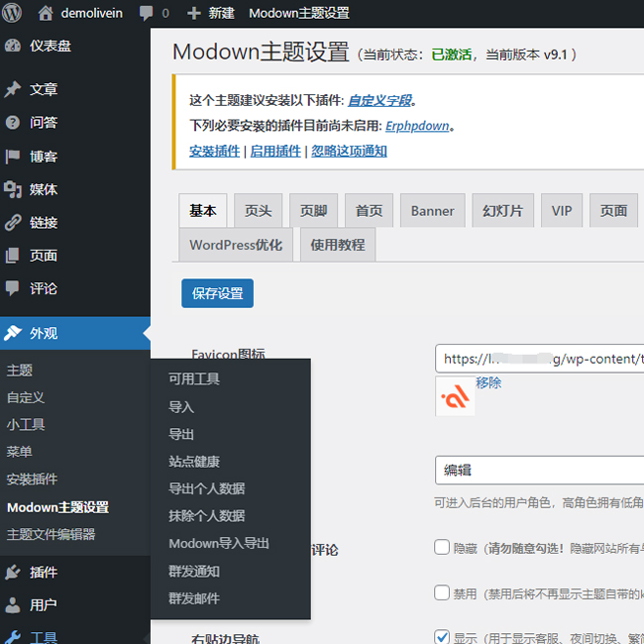Toggle the 禁用 checkbox
Viewport: 644px width, 644px height.
[x=442, y=592]
